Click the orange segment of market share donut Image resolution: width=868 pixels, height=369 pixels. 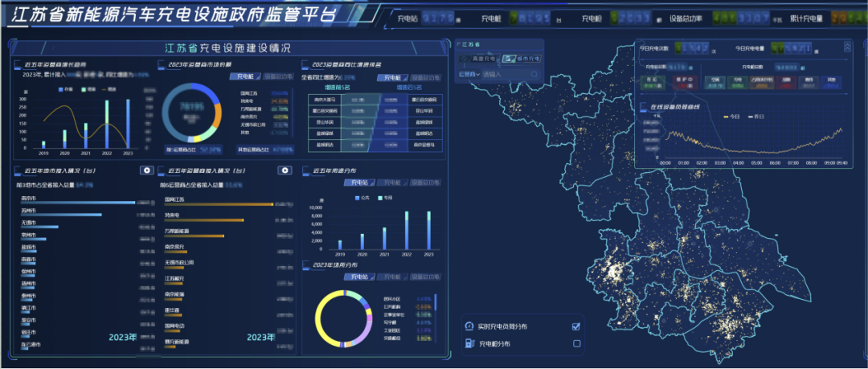[x=219, y=115]
